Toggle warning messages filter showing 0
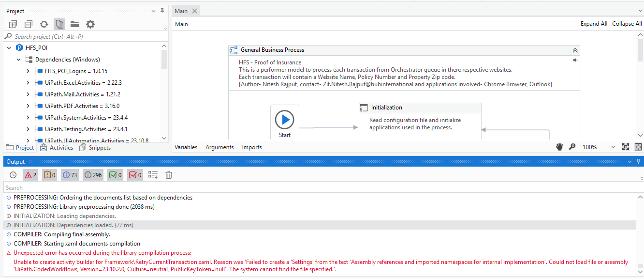 coord(50,175)
